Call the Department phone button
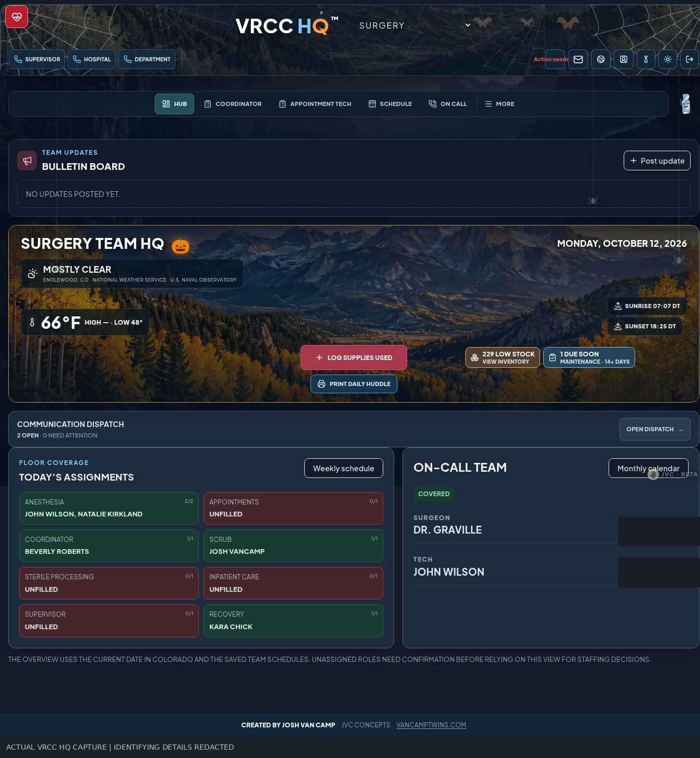Screen dimensions: 700x758 click(x=147, y=59)
